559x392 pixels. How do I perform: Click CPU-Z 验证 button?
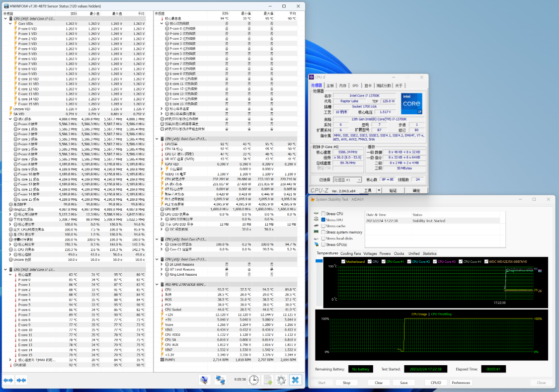pos(393,191)
